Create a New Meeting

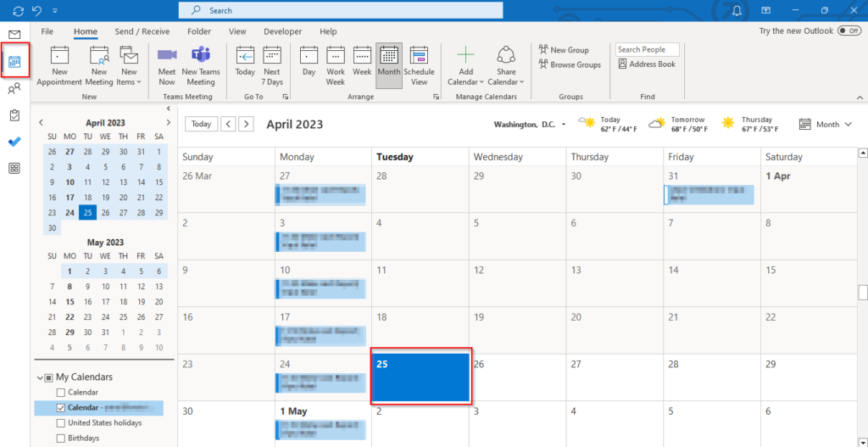point(99,66)
